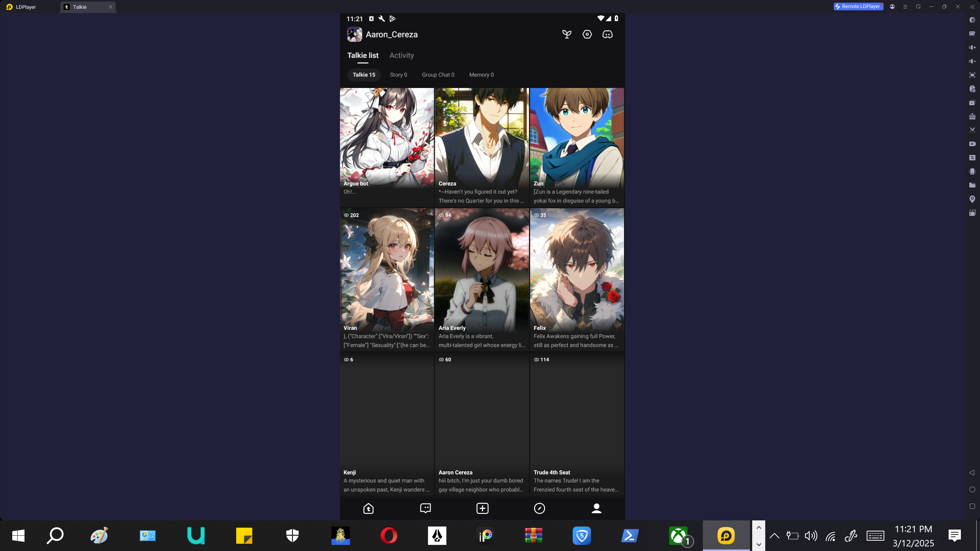The height and width of the screenshot is (551, 980).
Task: Start the video recorder icon in sidebar
Action: (972, 144)
